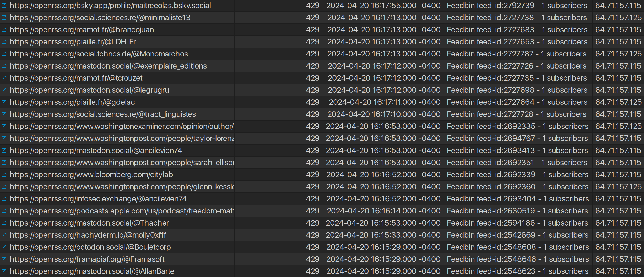Open external link icon for podcasts.apple.com row
Viewport: 644px width, 277px height.
4,211
